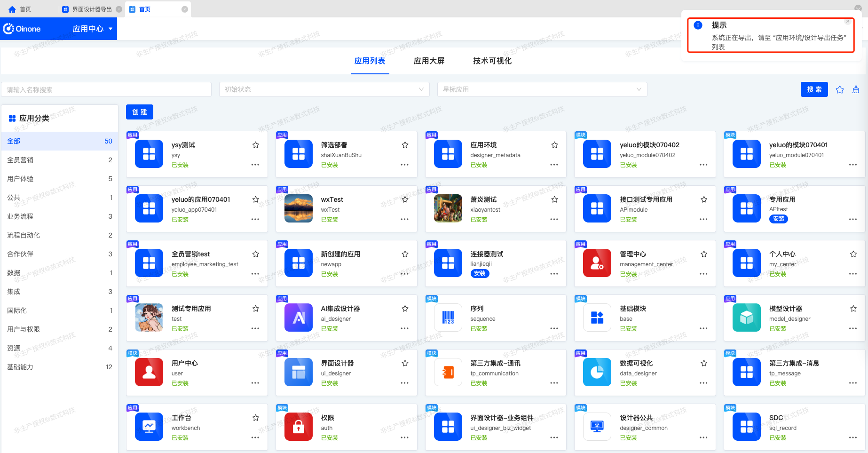Focus the name search input field
The image size is (868, 453).
pos(106,89)
